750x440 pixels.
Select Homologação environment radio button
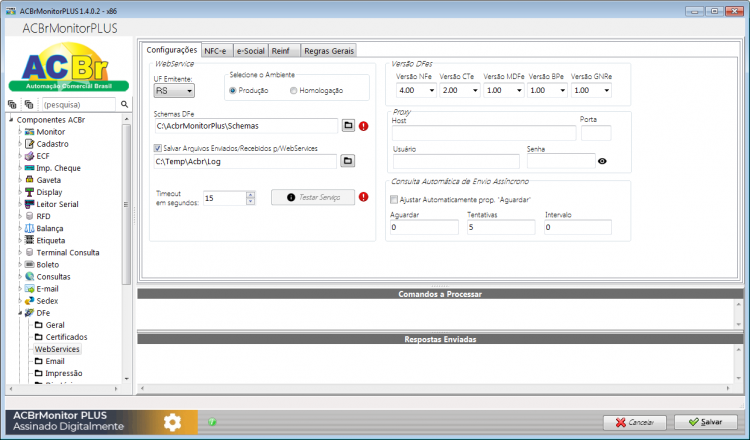click(294, 90)
